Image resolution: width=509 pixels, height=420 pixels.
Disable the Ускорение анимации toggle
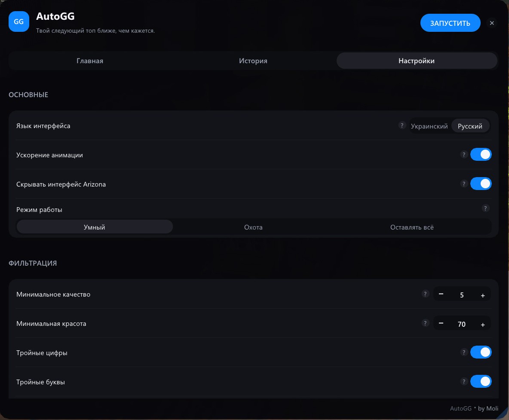(x=481, y=154)
